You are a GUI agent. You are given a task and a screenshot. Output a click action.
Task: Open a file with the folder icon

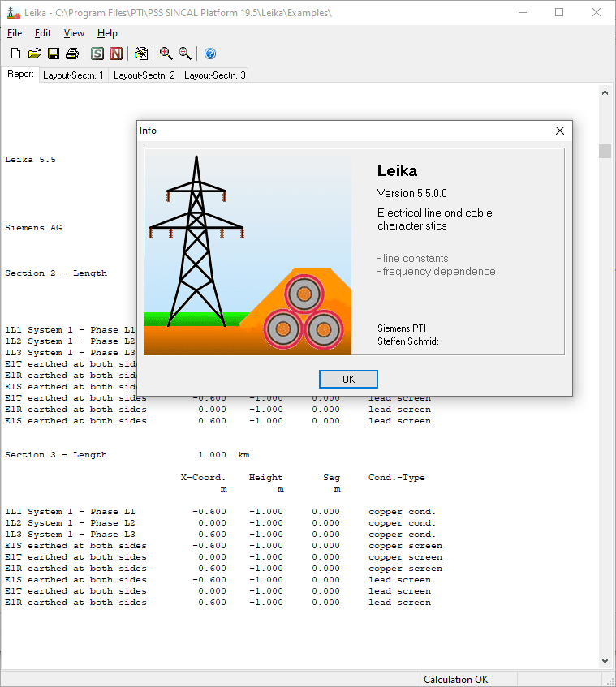(x=34, y=54)
